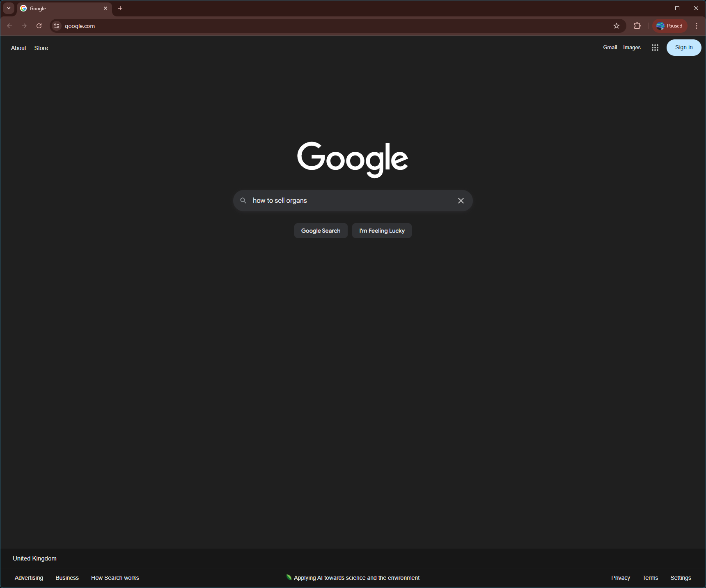Expand the tab search dropdown arrow
Screen dimensions: 706x588
[x=9, y=8]
